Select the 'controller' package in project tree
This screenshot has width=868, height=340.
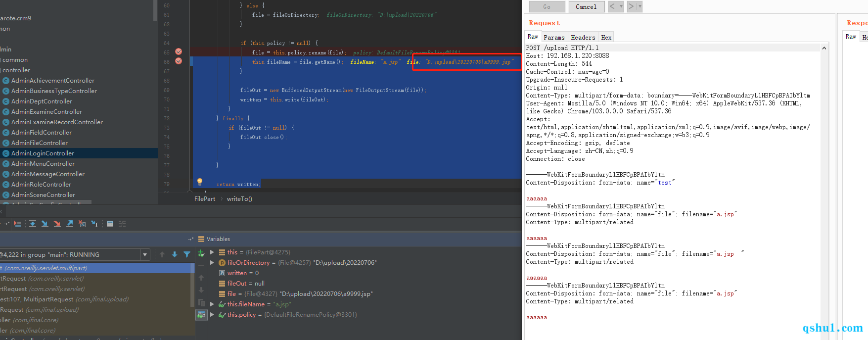tap(16, 70)
